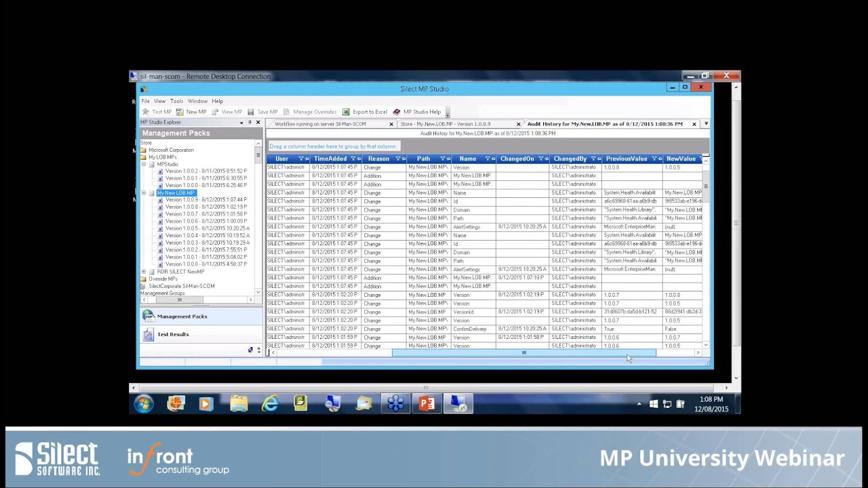Close the Workflow running on server tab

click(391, 124)
